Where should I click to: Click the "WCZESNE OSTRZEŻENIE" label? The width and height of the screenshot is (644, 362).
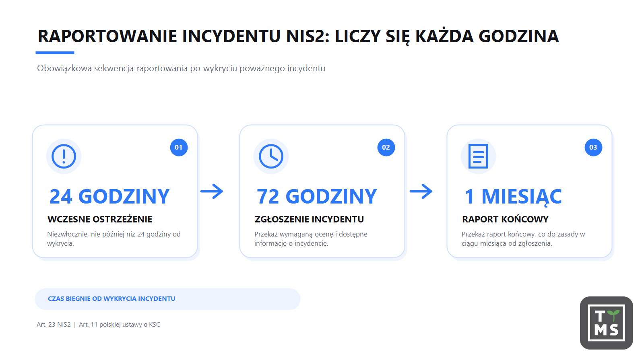pos(100,219)
